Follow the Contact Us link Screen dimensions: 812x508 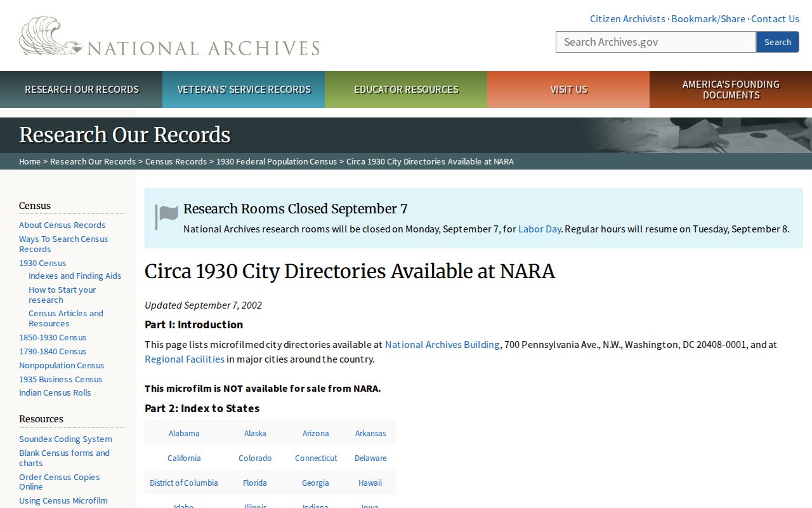click(775, 19)
